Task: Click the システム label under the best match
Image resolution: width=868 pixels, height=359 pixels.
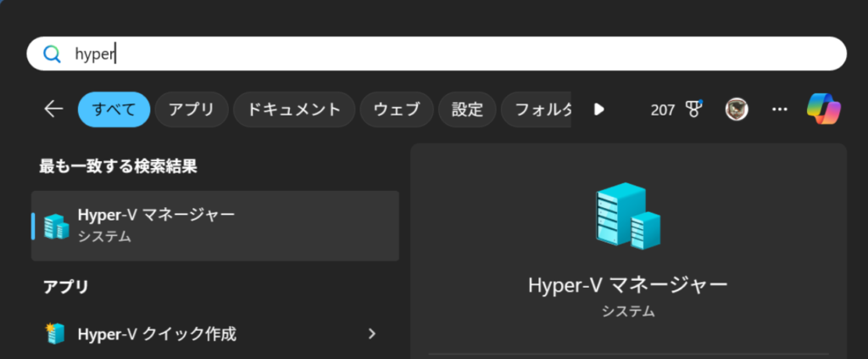Action: click(104, 237)
